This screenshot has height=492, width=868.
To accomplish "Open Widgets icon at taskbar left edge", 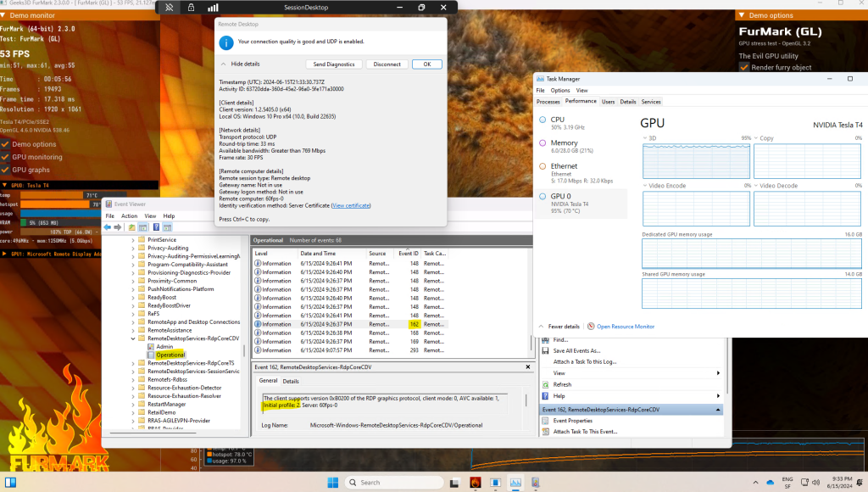I will pyautogui.click(x=10, y=482).
